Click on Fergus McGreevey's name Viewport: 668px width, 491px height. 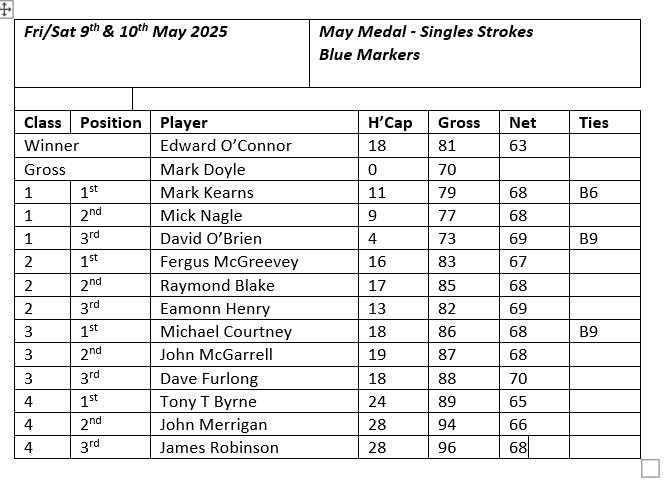(229, 262)
